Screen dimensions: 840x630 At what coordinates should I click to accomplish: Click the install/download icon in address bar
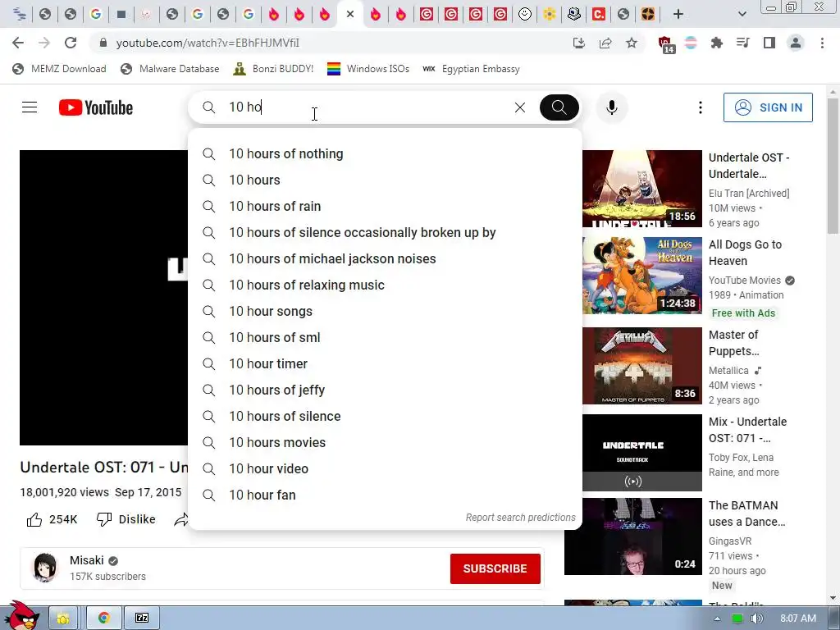pyautogui.click(x=579, y=43)
